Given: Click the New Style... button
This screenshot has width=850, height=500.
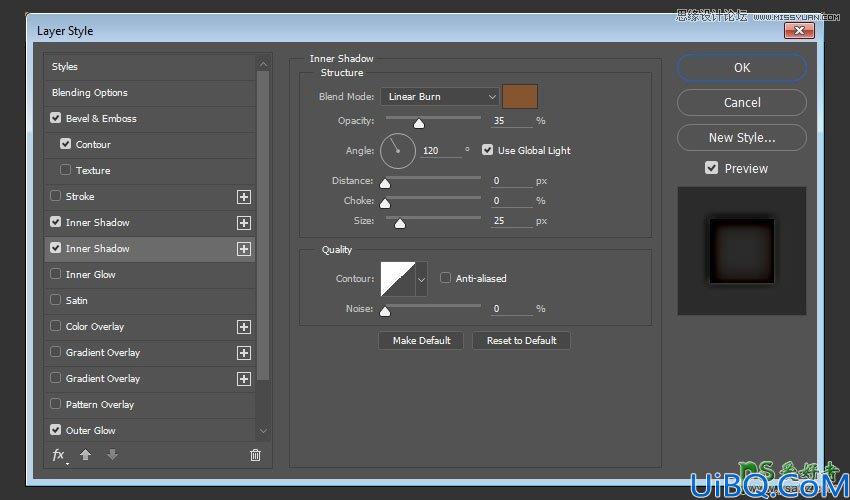Looking at the screenshot, I should (x=742, y=137).
